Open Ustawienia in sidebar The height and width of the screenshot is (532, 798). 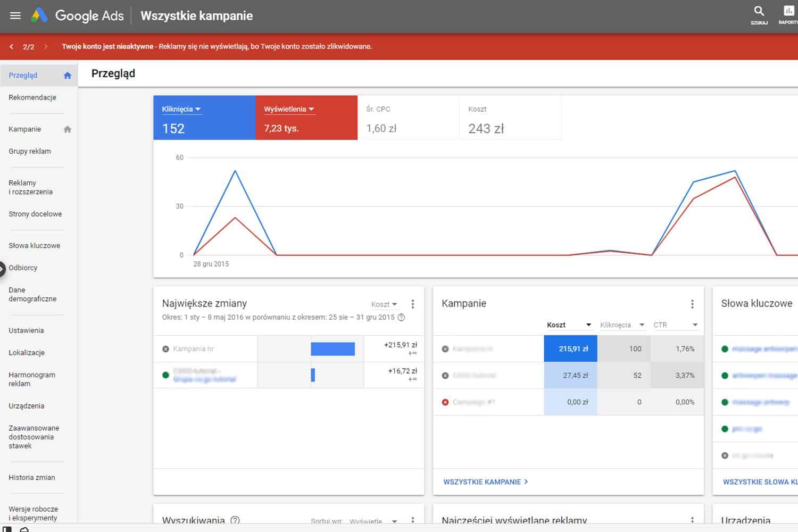click(26, 330)
